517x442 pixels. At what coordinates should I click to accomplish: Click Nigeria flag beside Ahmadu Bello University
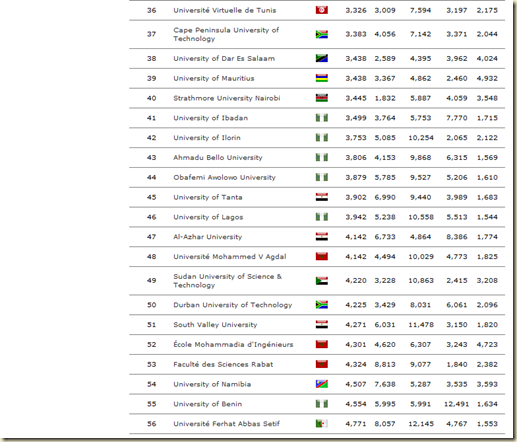(322, 157)
